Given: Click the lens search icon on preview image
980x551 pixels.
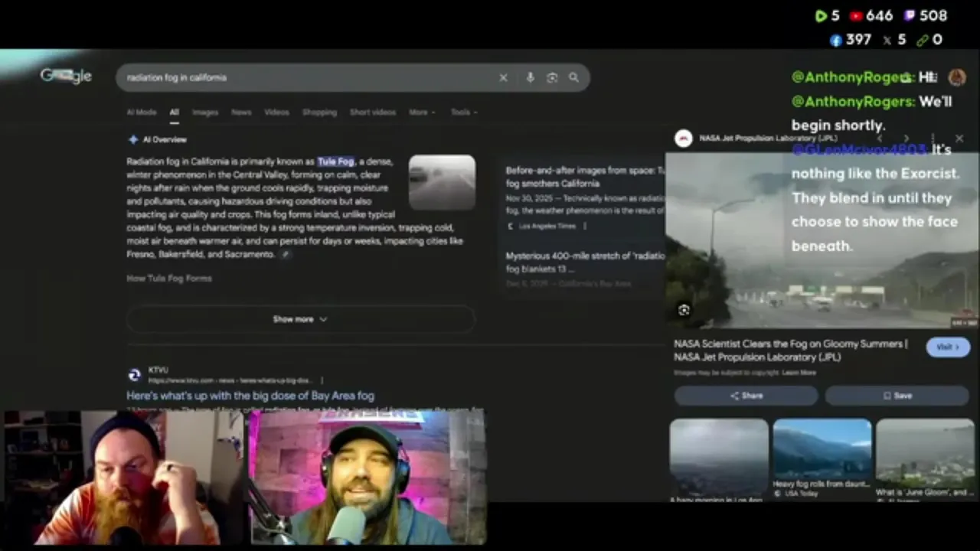Looking at the screenshot, I should (x=684, y=310).
